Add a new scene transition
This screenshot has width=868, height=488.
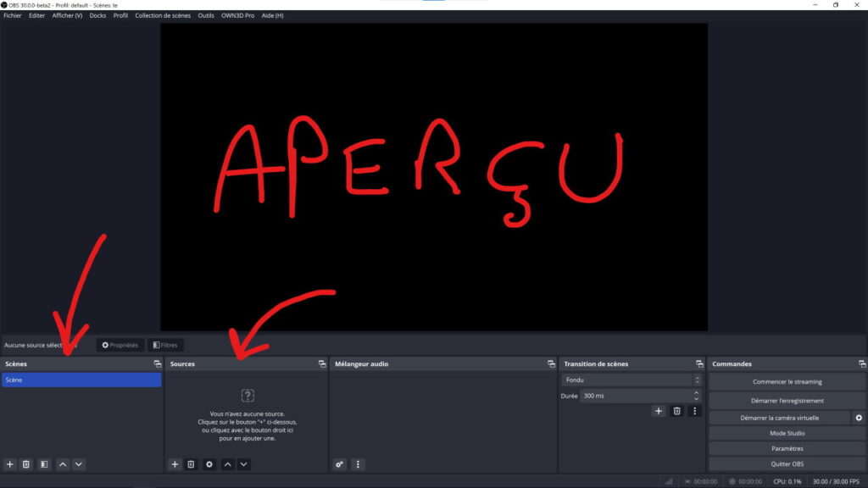[659, 411]
